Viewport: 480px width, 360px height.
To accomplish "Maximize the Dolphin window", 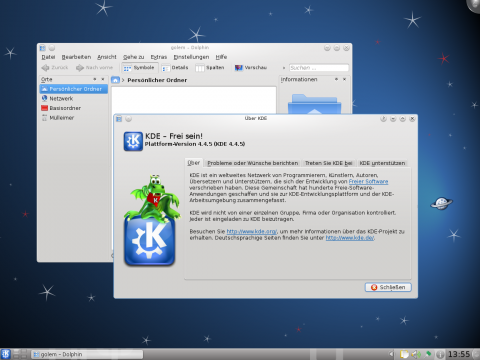I will [337, 48].
